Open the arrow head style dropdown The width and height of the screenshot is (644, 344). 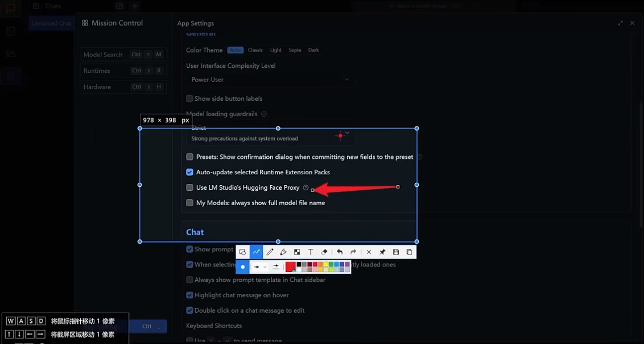260,267
